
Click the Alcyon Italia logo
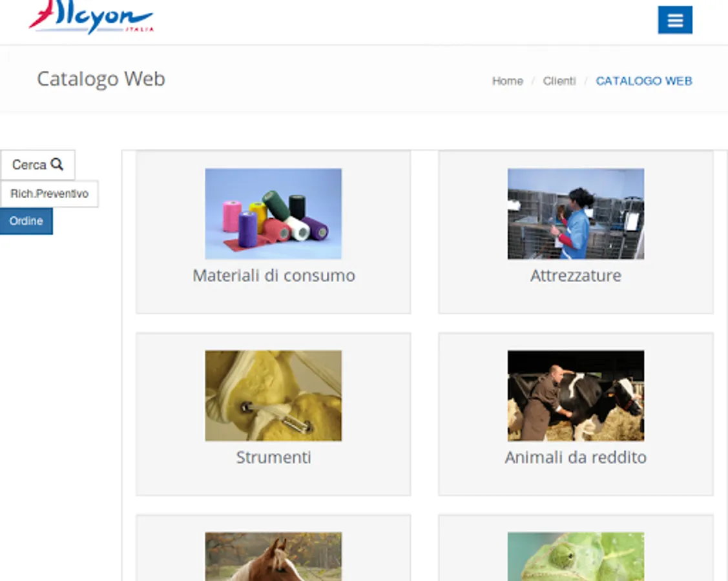[91, 17]
